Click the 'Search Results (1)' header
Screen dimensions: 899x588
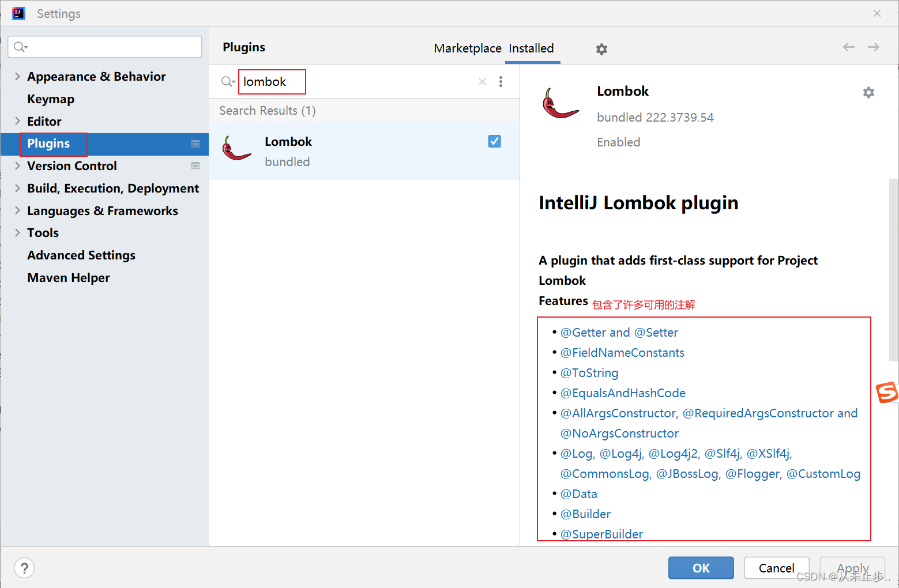coord(268,111)
